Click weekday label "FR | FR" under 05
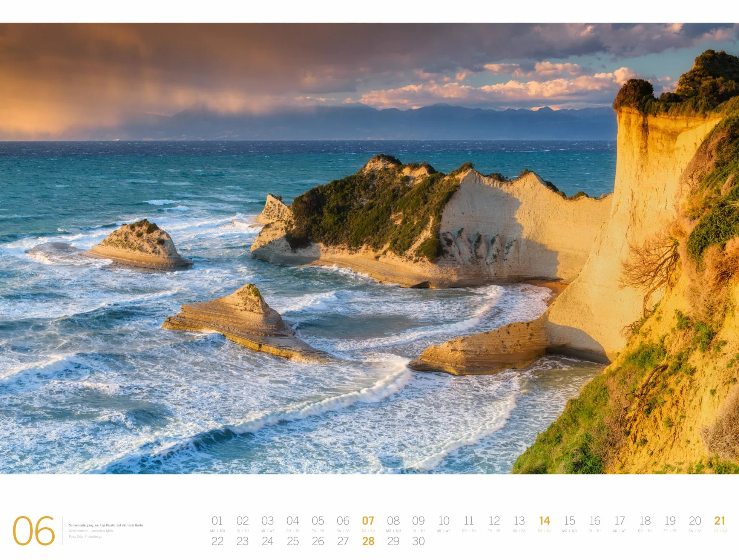Image resolution: width=739 pixels, height=560 pixels. 318,531
